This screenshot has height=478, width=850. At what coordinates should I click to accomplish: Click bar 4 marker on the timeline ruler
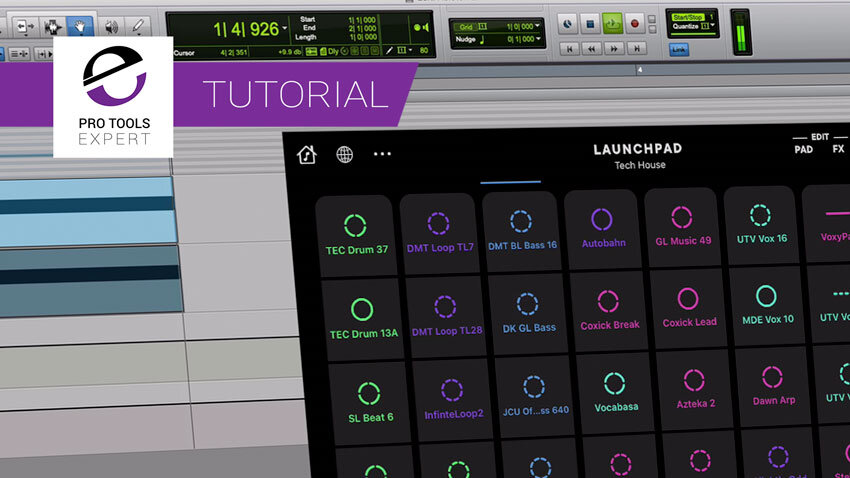click(x=640, y=69)
